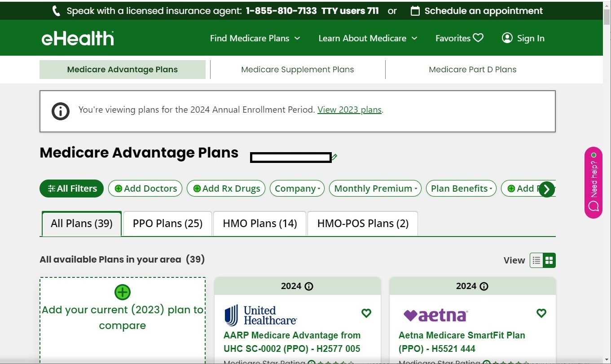611x364 pixels.
Task: Click the pencil edit icon beside the plans heading
Action: click(334, 157)
